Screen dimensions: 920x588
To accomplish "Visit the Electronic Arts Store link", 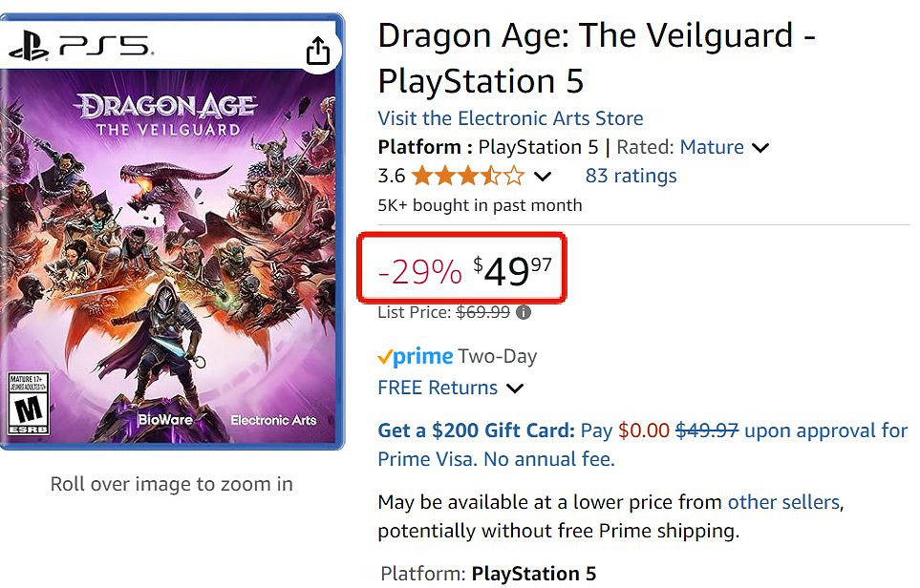I will point(510,118).
